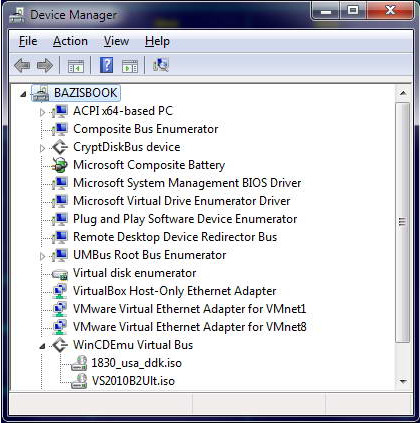Screen dimensions: 420x423
Task: Collapse the BAZISBOOK root node
Action: (23, 94)
